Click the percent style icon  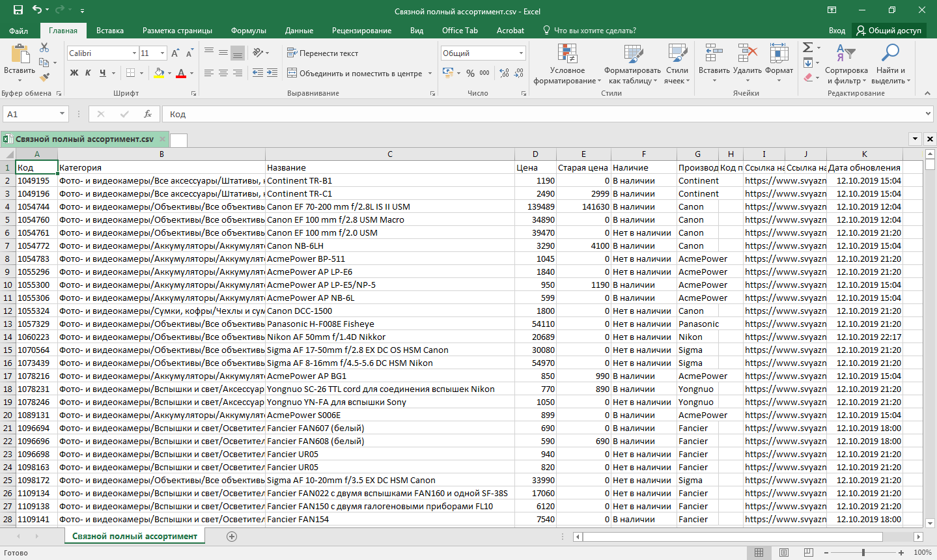470,74
